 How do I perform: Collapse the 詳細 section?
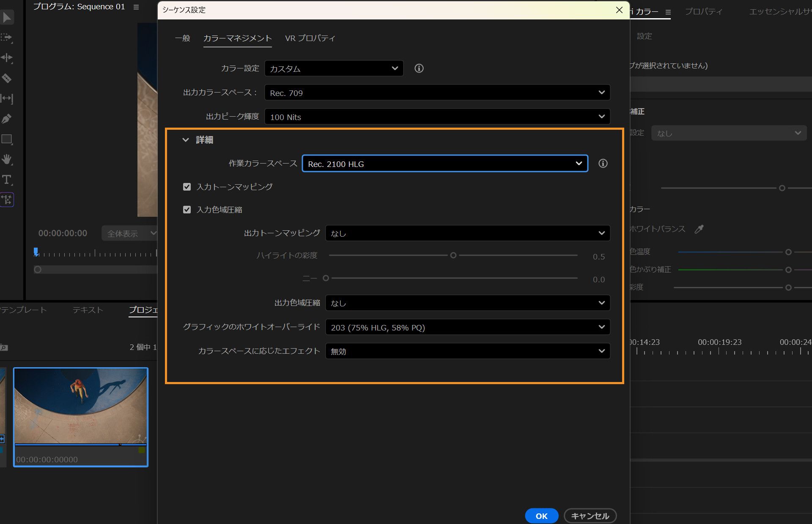[185, 140]
